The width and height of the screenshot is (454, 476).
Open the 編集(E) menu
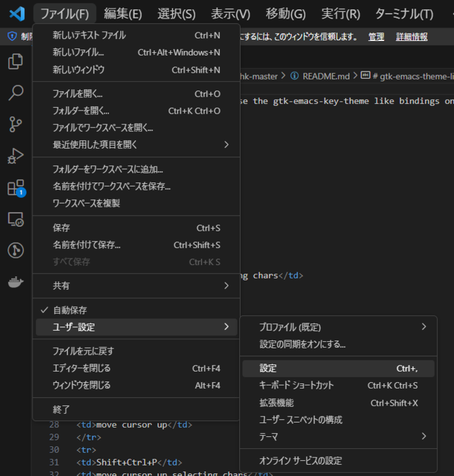pos(123,14)
